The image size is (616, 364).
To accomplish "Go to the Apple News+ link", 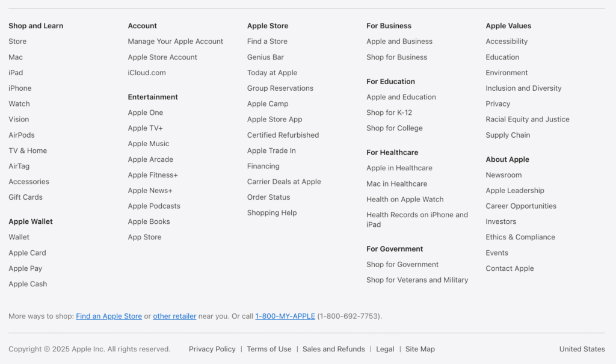I will (150, 190).
